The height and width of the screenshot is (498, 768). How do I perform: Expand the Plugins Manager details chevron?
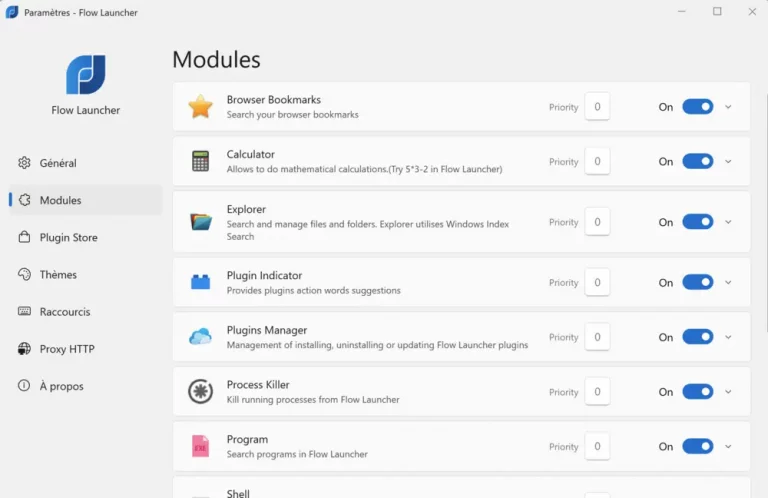tap(728, 337)
